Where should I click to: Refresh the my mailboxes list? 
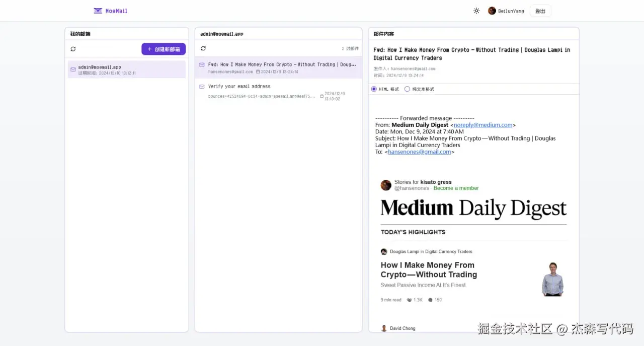click(x=73, y=49)
